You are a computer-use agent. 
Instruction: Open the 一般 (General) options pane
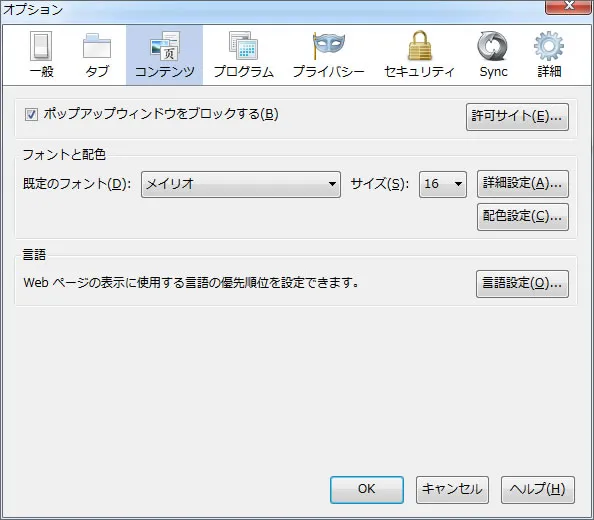[x=41, y=55]
